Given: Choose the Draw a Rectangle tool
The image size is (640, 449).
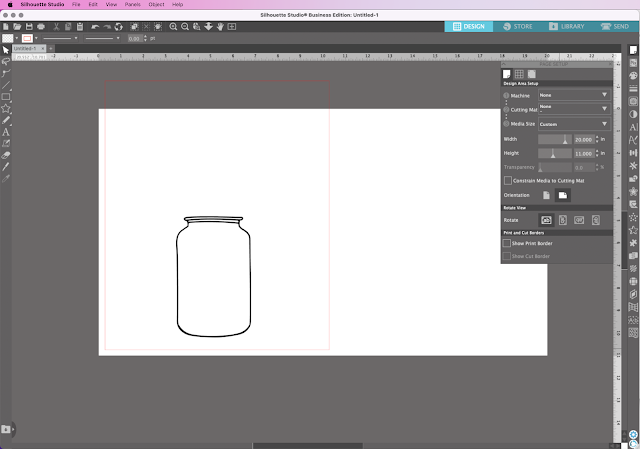Looking at the screenshot, I should 6,96.
